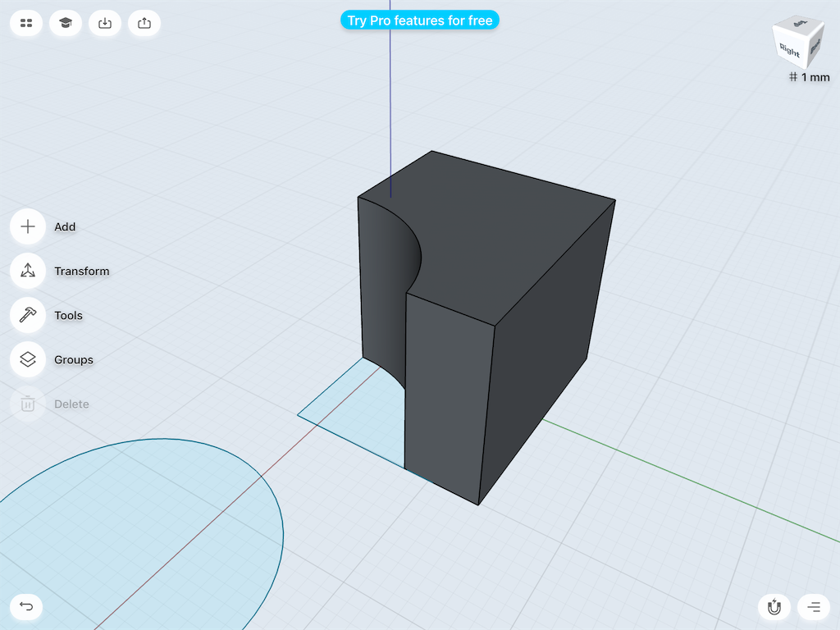Click the Groups label text

[74, 360]
